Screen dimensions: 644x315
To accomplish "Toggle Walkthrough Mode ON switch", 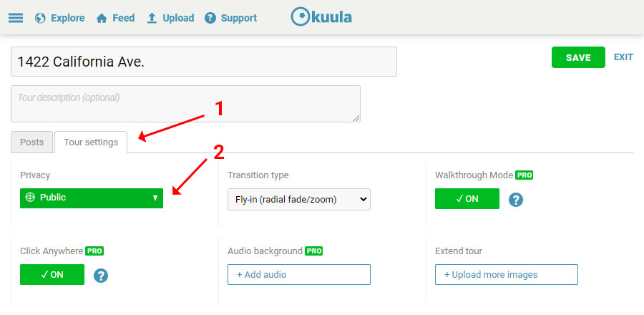I will (x=467, y=199).
